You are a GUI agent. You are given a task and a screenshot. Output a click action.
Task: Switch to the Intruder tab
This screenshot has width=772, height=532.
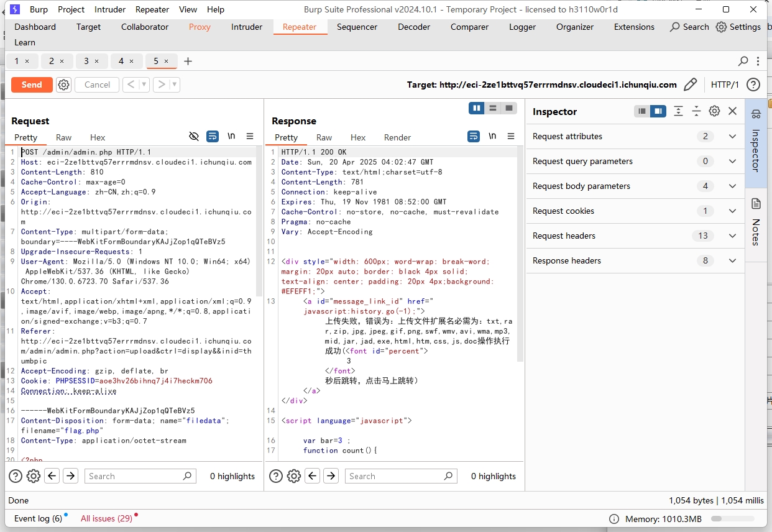247,27
